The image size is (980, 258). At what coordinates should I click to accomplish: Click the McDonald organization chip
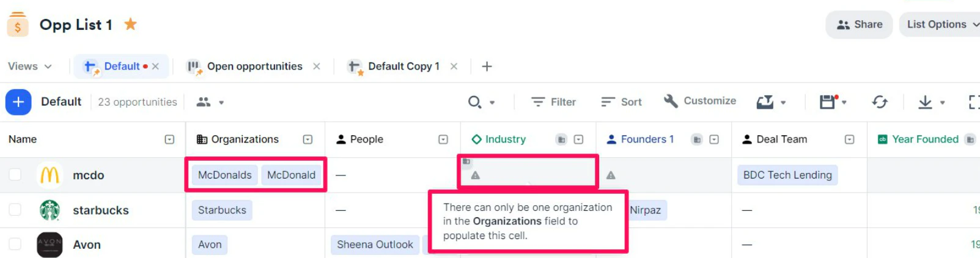pos(291,175)
